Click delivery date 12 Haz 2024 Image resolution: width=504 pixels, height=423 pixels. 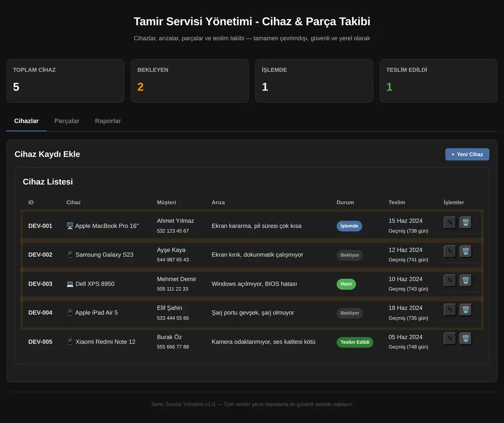coord(406,250)
